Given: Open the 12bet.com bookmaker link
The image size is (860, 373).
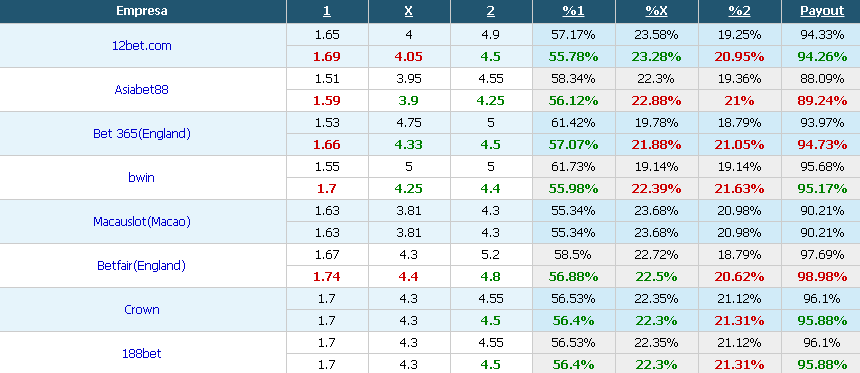Looking at the screenshot, I should click(x=142, y=46).
